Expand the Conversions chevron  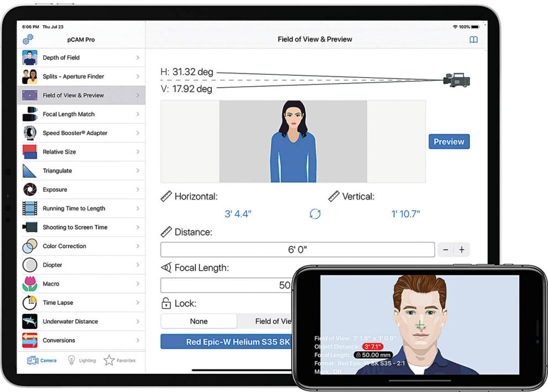click(x=138, y=340)
